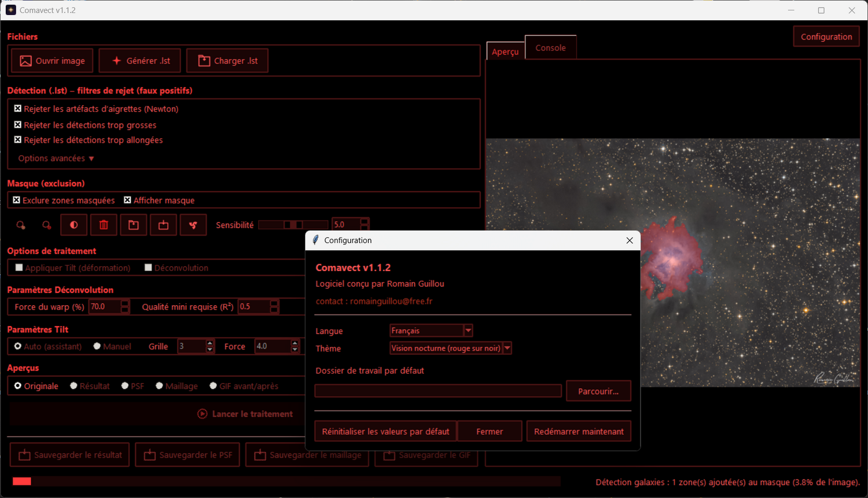This screenshot has height=498, width=868.
Task: Choose the Résultat preview option
Action: pos(73,386)
